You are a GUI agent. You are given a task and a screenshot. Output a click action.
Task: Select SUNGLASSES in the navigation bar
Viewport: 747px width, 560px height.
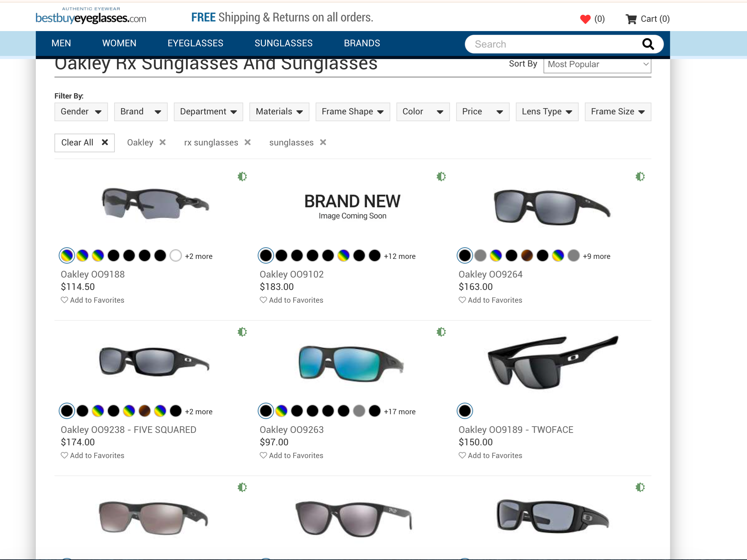tap(284, 43)
